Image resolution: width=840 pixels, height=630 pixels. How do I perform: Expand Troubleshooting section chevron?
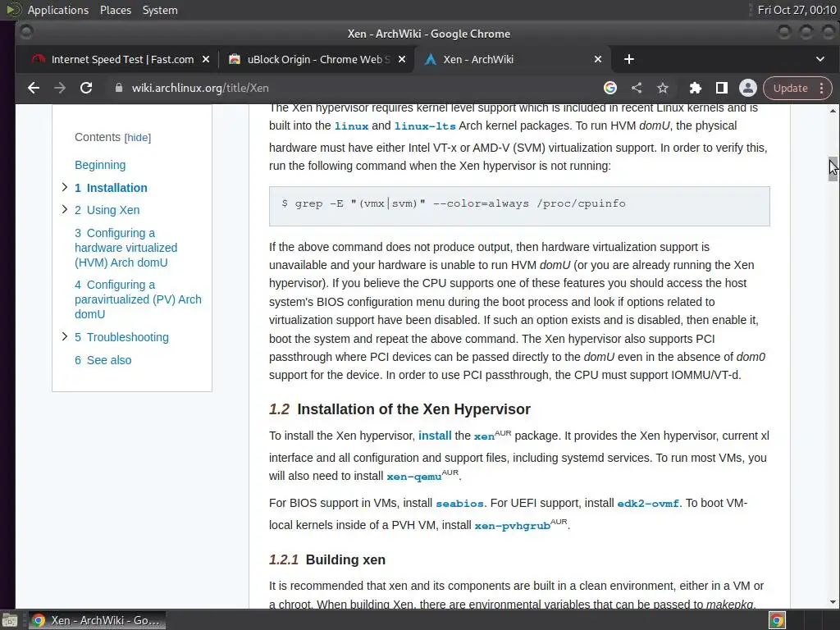(64, 336)
